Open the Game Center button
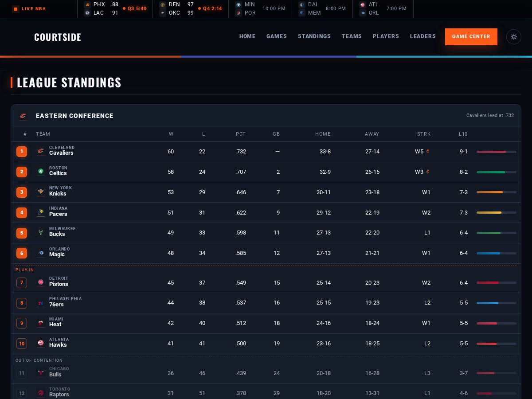 pos(471,37)
